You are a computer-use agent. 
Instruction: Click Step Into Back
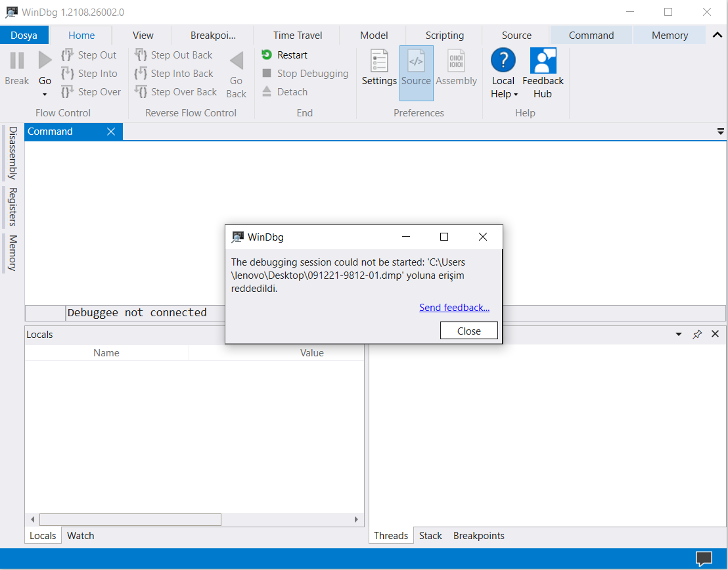click(x=174, y=74)
